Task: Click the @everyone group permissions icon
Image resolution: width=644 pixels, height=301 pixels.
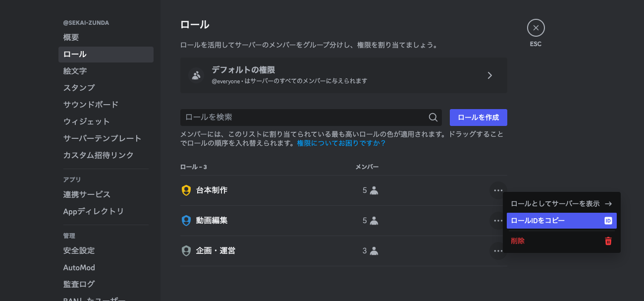Action: (x=196, y=75)
